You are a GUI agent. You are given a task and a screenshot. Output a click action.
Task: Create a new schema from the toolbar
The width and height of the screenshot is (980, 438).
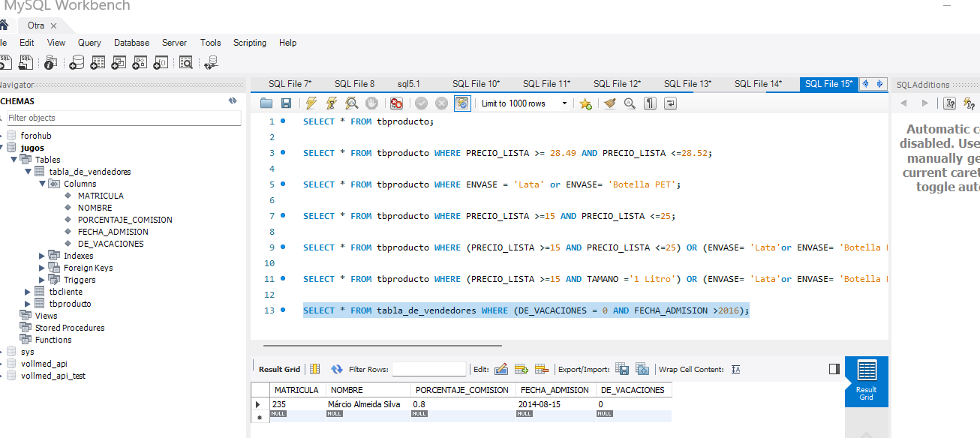pyautogui.click(x=77, y=62)
